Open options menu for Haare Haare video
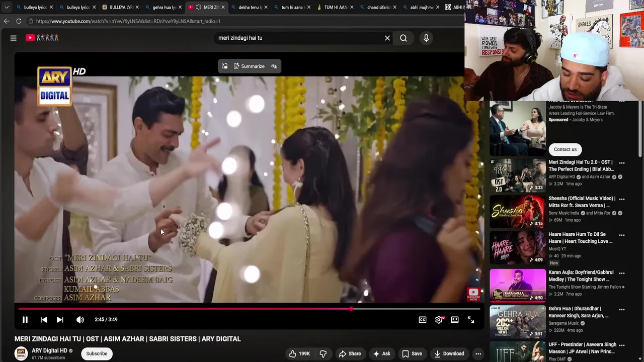Screen dimensions: 644x362 pos(622,235)
